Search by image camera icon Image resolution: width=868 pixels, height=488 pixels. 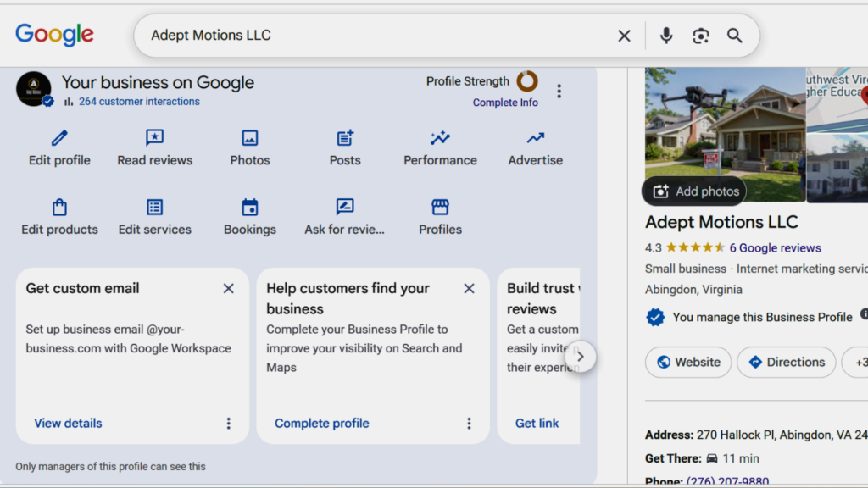701,36
